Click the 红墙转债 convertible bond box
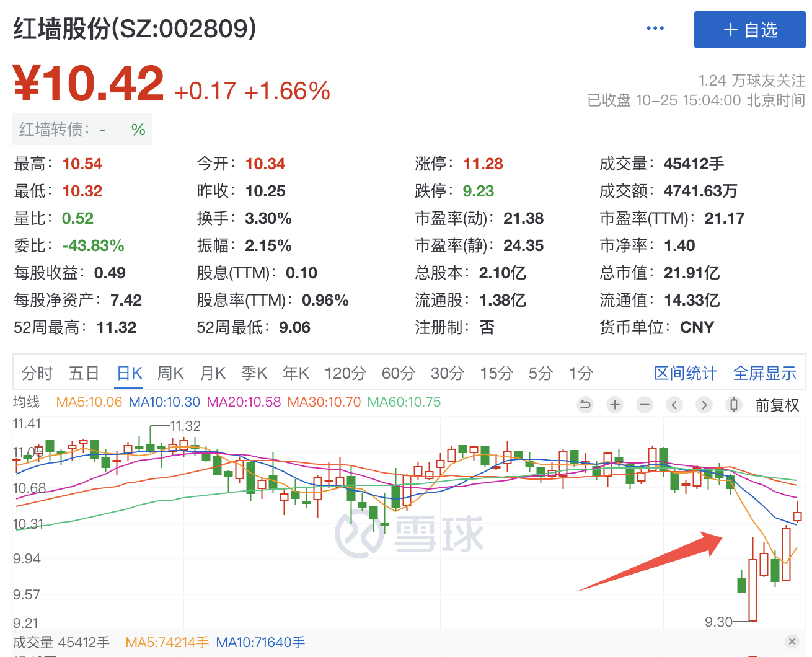The height and width of the screenshot is (657, 812). point(82,130)
